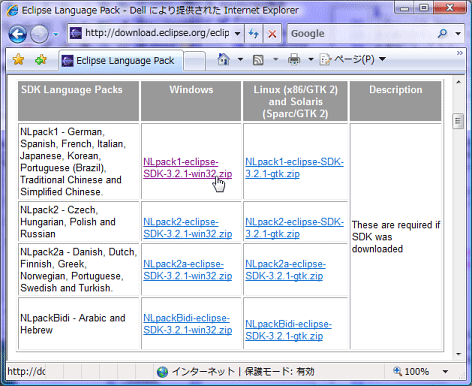Viewport: 472px width, 386px height.
Task: Download NLpack2a-eclipse-SDK-3.2.1-win32.zip
Action: (188, 270)
